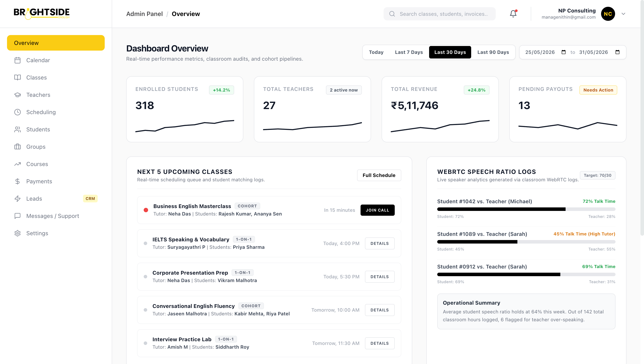Viewport: 644px width, 364px height.
Task: View details for Corporate Presentation Prep
Action: (379, 276)
